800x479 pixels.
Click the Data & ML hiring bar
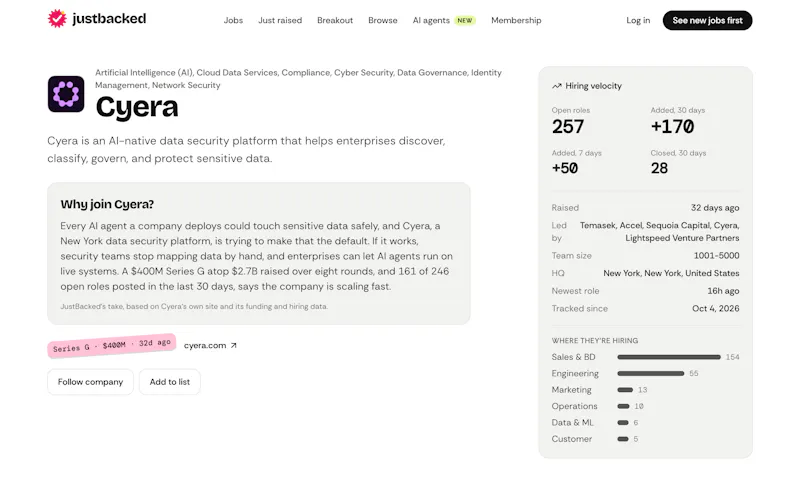[623, 422]
